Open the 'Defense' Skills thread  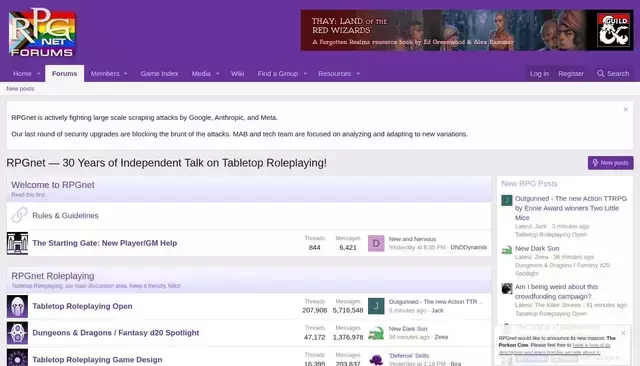tap(409, 356)
